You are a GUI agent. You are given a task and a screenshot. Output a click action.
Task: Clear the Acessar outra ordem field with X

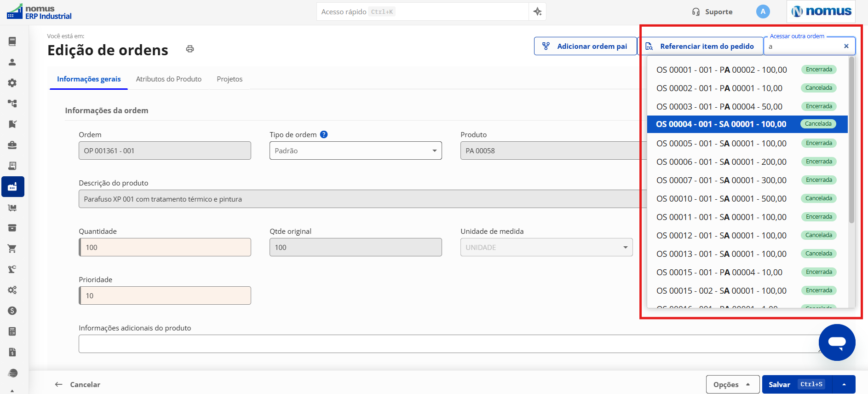(x=846, y=46)
